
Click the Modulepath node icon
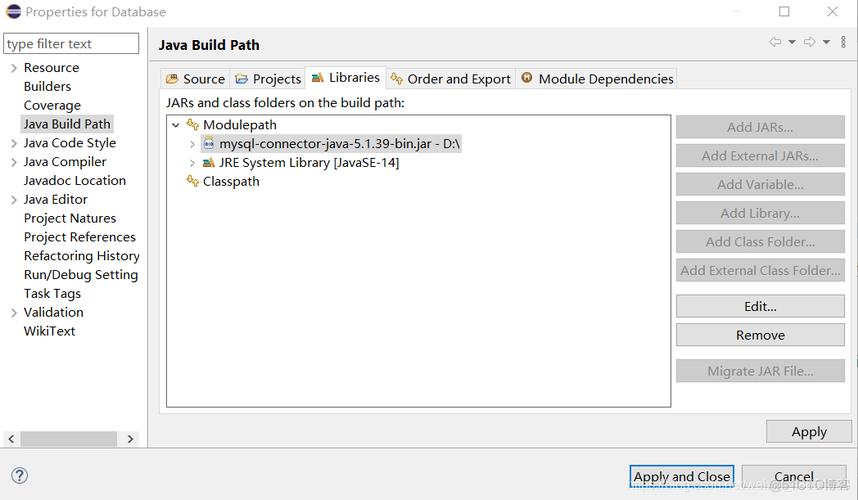click(193, 125)
